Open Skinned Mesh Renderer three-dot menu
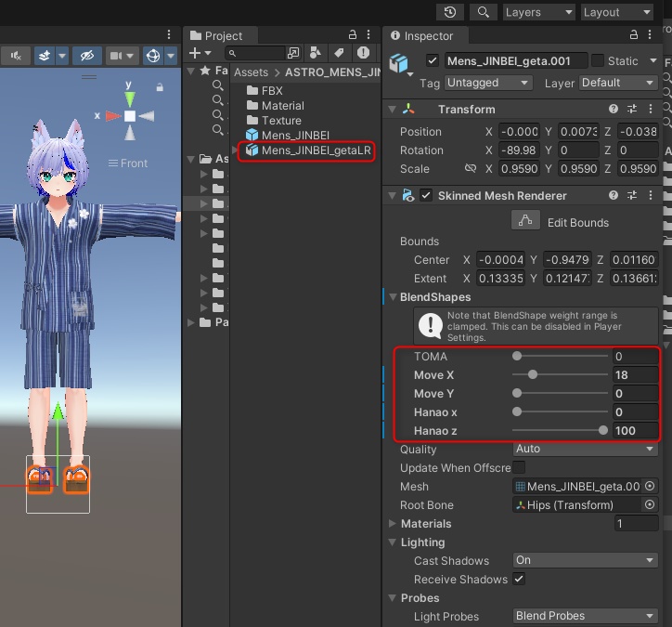The image size is (672, 627). [651, 196]
